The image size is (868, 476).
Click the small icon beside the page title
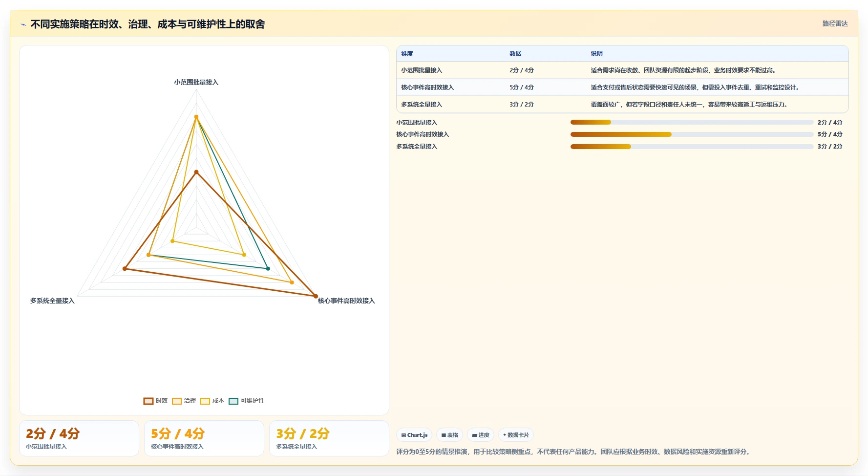(x=23, y=24)
